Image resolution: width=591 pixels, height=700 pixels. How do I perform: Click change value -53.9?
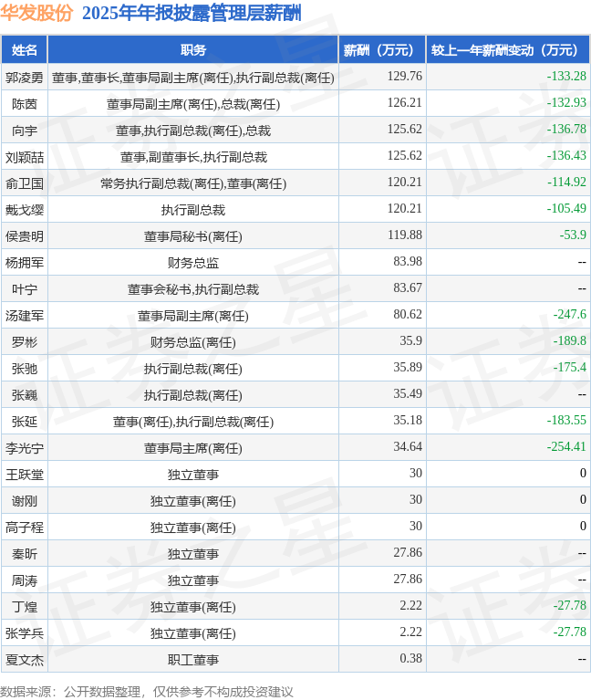[573, 235]
